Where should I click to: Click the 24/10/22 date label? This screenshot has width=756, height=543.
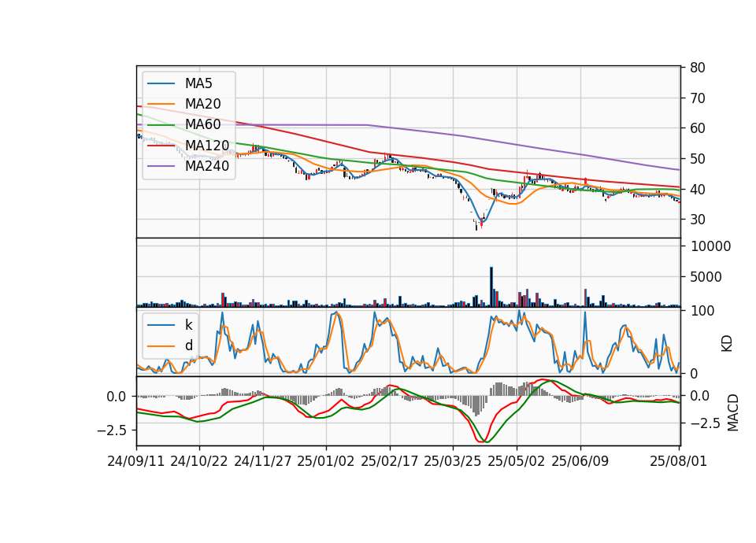point(199,461)
